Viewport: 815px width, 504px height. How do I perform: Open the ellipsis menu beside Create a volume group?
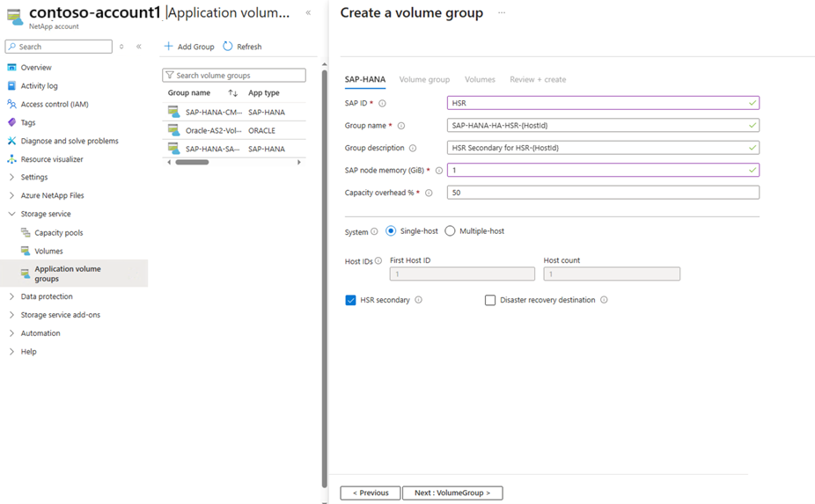coord(502,12)
